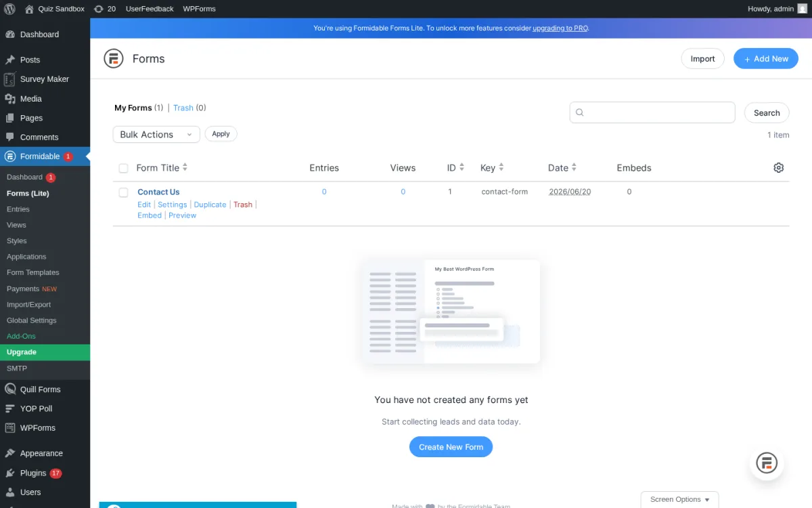Screen dimensions: 812x508
Task: Click the Create New Form button
Action: 451,447
